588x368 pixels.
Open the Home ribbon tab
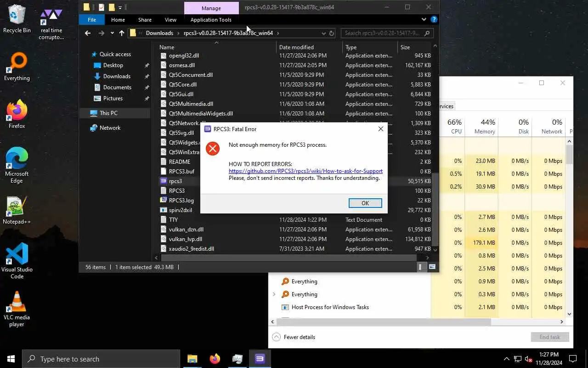[x=118, y=20]
